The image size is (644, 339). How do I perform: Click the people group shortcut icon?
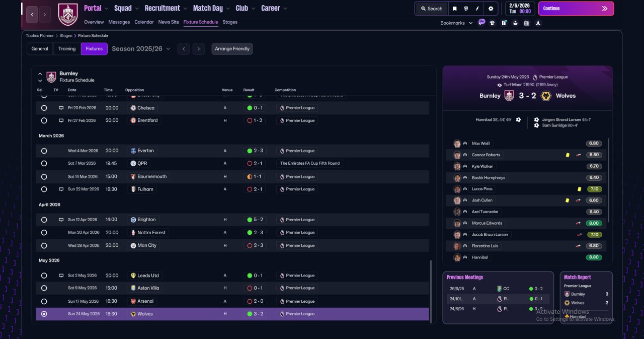tap(515, 23)
